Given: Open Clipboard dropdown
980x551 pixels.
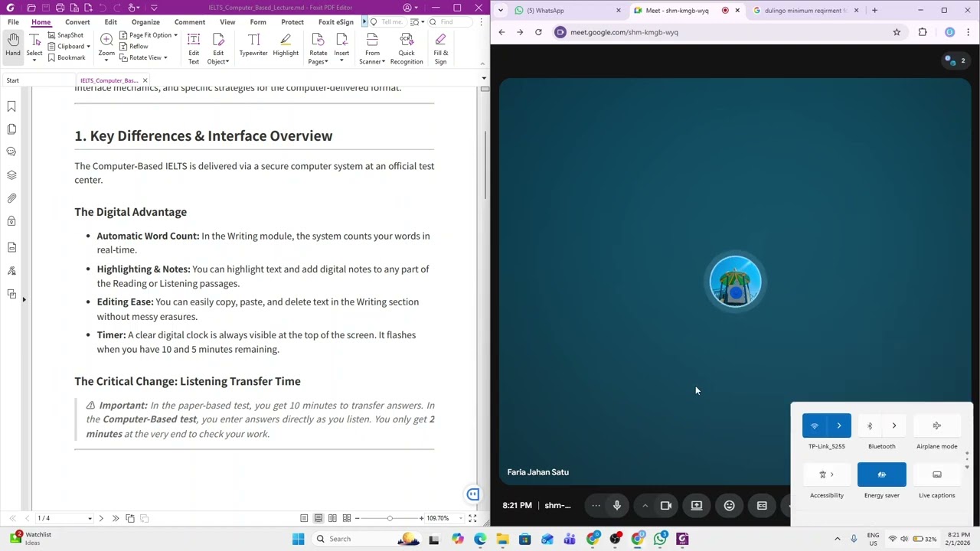Looking at the screenshot, I should (69, 46).
